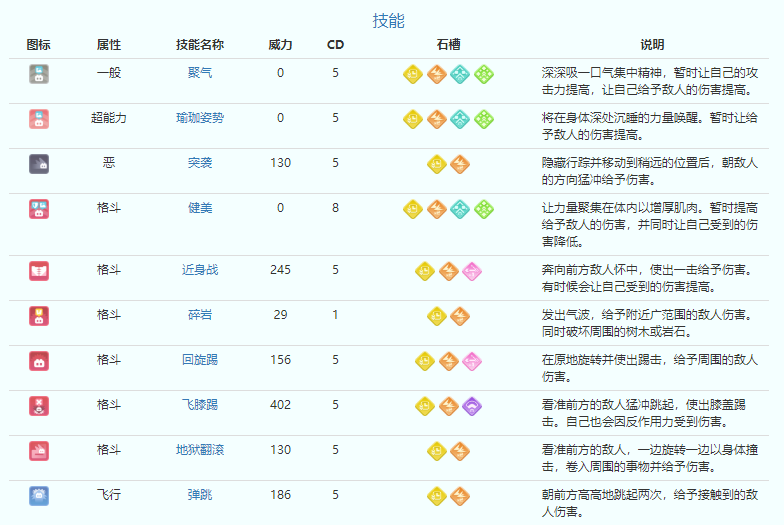Follow the 近身战 skill name link
Viewport: 784px width, 525px height.
[x=200, y=270]
